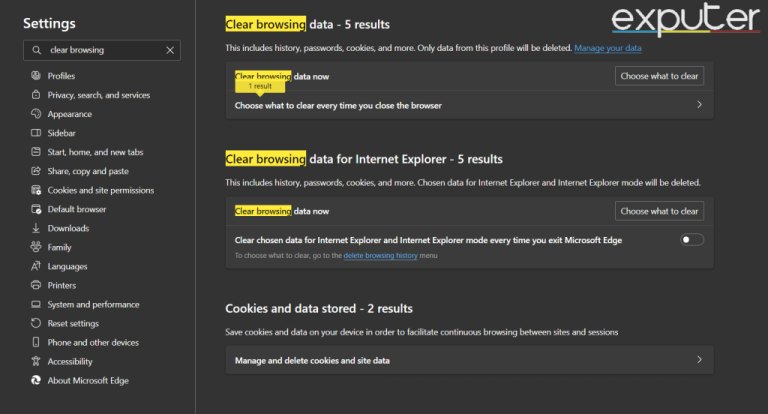Screen dimensions: 768x414
Task: Click Internet Explorer 'Choose what to clear' button
Action: (x=659, y=211)
